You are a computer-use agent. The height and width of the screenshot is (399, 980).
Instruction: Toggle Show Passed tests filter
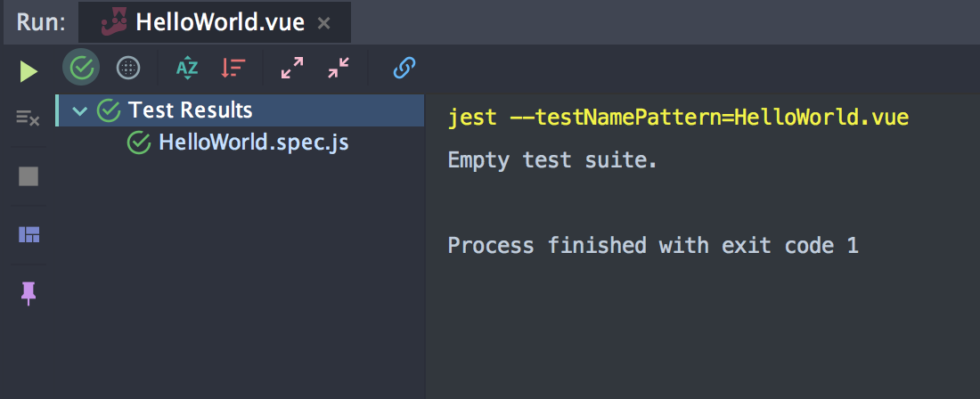[82, 68]
